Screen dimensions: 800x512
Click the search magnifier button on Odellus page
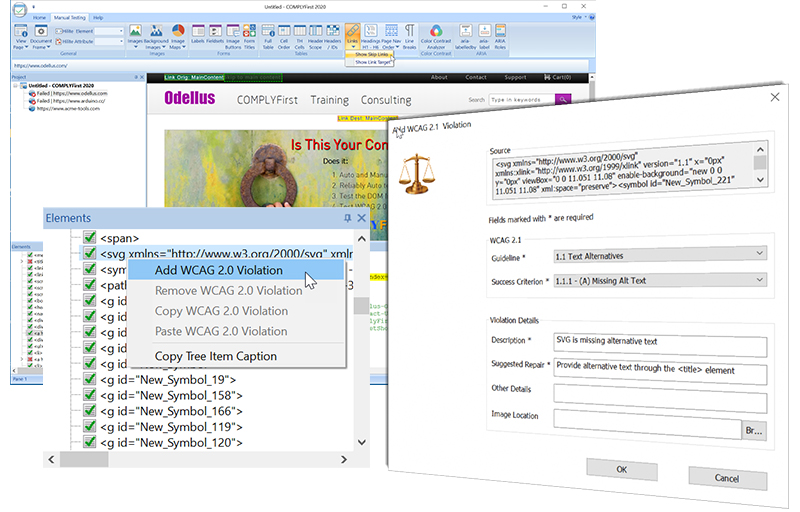click(563, 99)
